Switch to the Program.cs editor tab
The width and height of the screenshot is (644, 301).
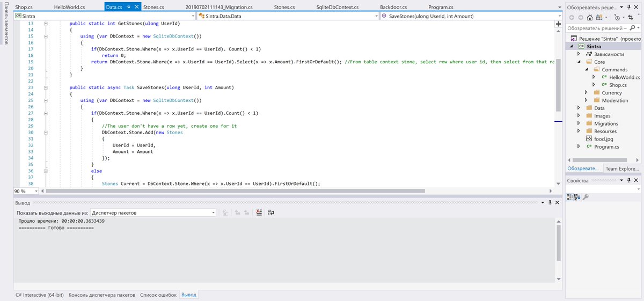point(441,8)
